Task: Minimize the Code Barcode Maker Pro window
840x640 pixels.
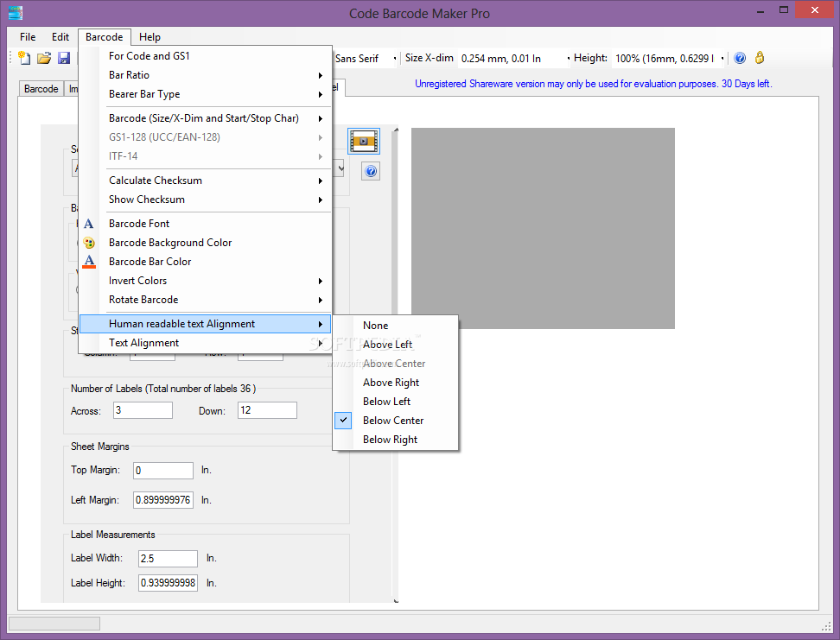Action: coord(760,10)
